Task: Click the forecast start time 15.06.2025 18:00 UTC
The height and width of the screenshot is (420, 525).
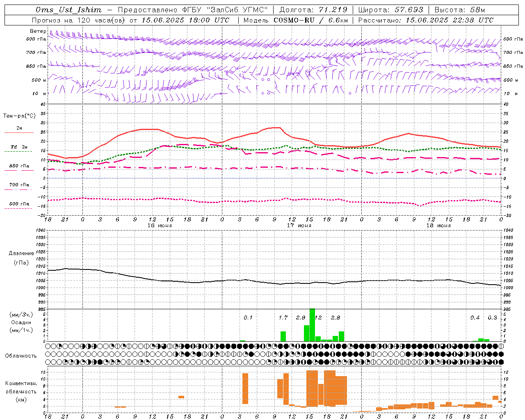Action: 185,20
